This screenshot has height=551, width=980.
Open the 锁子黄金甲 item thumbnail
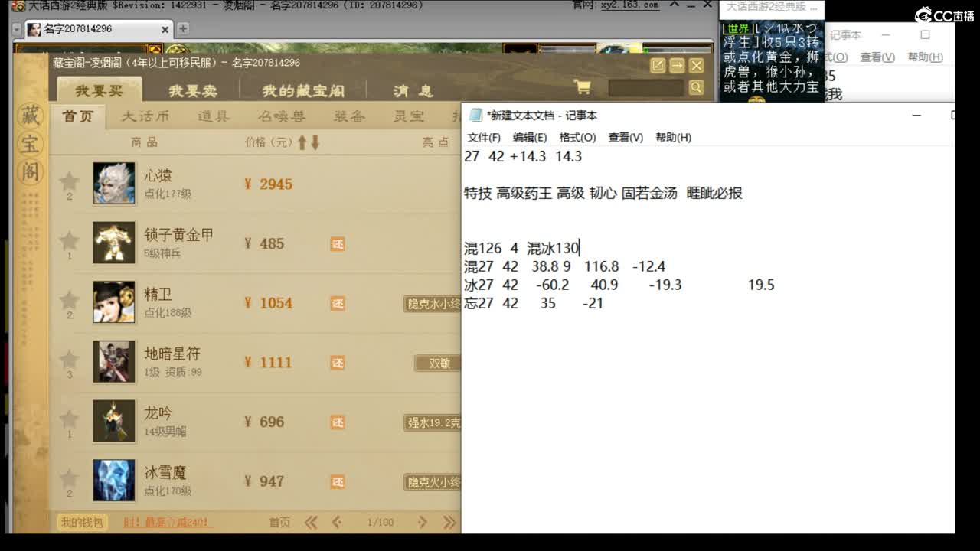click(114, 243)
